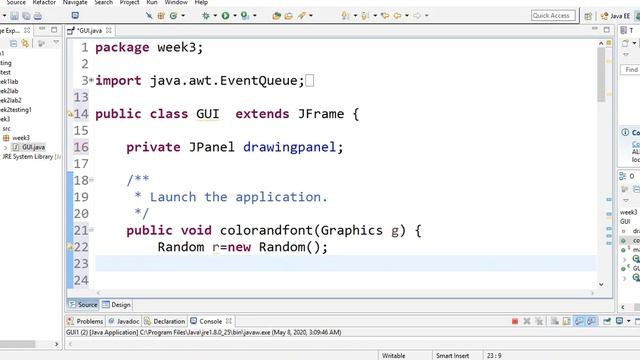Click Remove All Terminated Launches icon
640x360 pixels.
[x=539, y=321]
